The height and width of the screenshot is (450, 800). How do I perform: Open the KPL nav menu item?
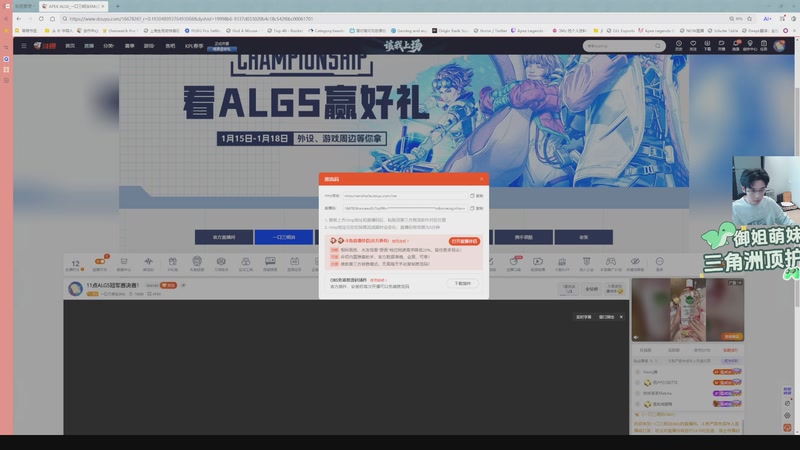pos(194,46)
